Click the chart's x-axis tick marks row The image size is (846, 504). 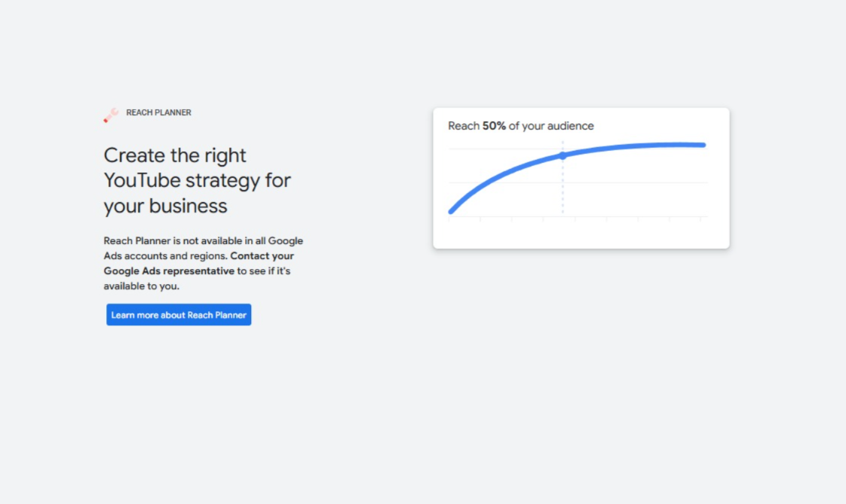click(x=578, y=218)
